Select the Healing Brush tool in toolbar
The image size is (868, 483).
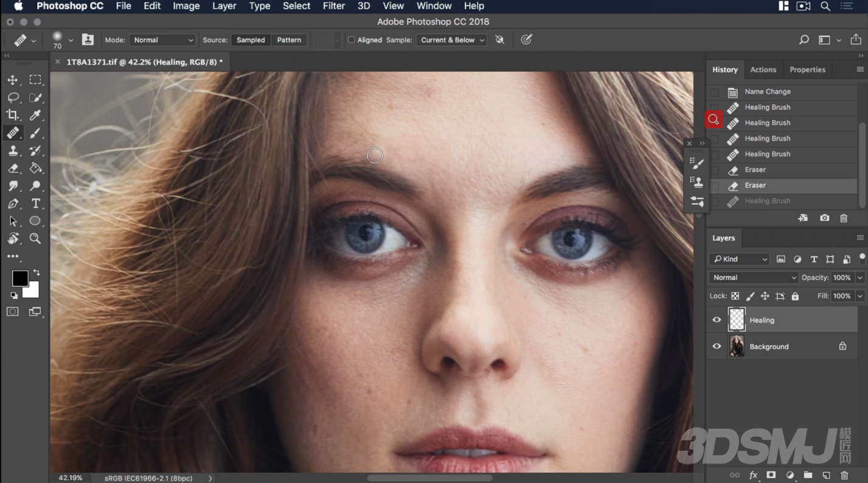click(x=13, y=133)
